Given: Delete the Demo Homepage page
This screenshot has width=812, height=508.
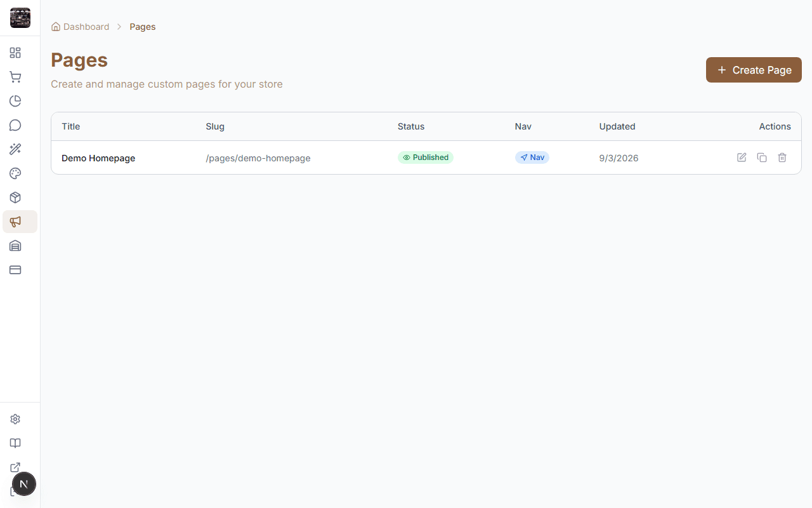Looking at the screenshot, I should coord(782,157).
